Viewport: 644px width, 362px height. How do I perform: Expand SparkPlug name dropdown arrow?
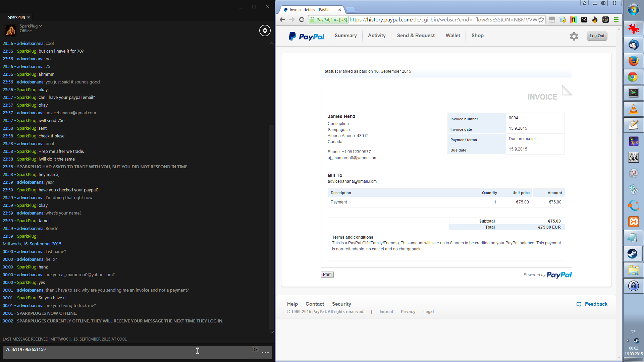click(41, 26)
